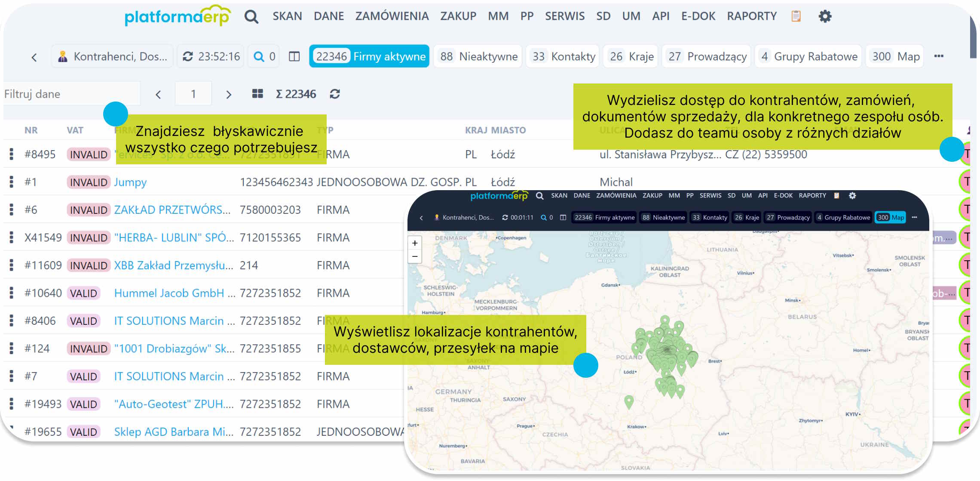Open the ZAMÓWIENIA menu
Viewport: 980px width, 481px height.
pyautogui.click(x=392, y=16)
